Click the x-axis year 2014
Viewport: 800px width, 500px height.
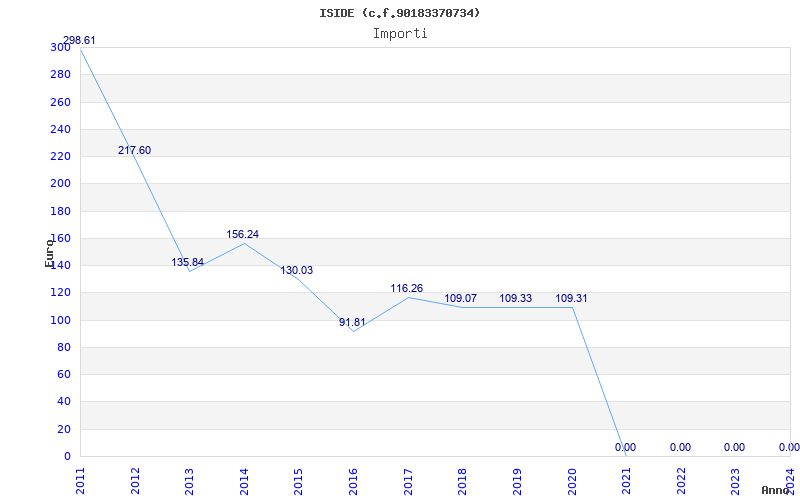(x=244, y=482)
